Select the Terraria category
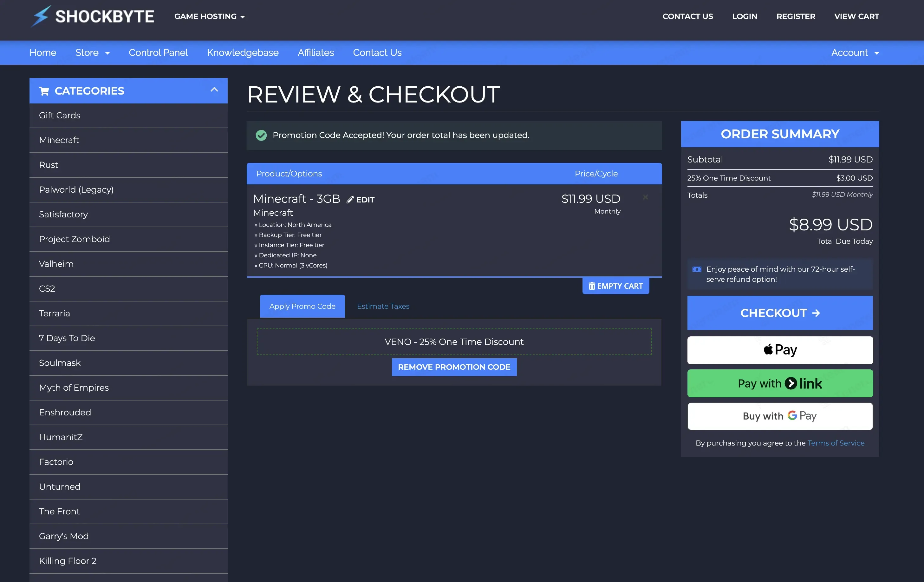Viewport: 924px width, 582px height. [128, 313]
